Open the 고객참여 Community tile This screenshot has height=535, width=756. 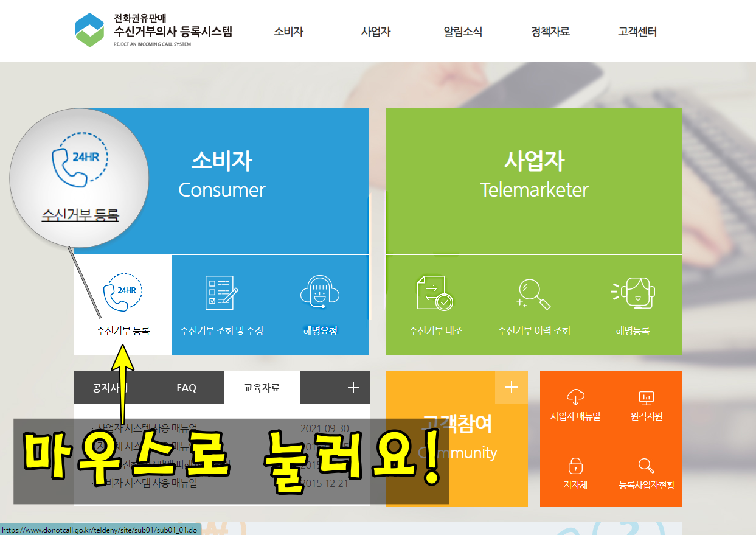point(457,438)
